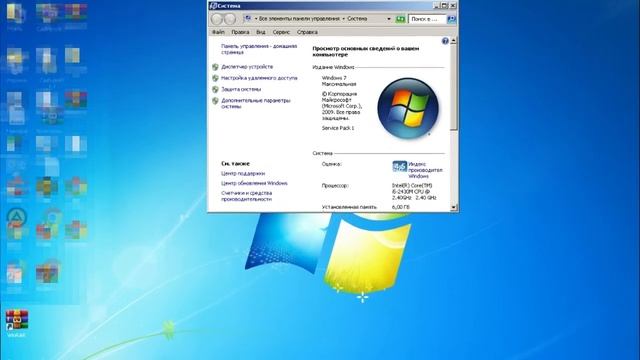Close the Система window

[453, 6]
